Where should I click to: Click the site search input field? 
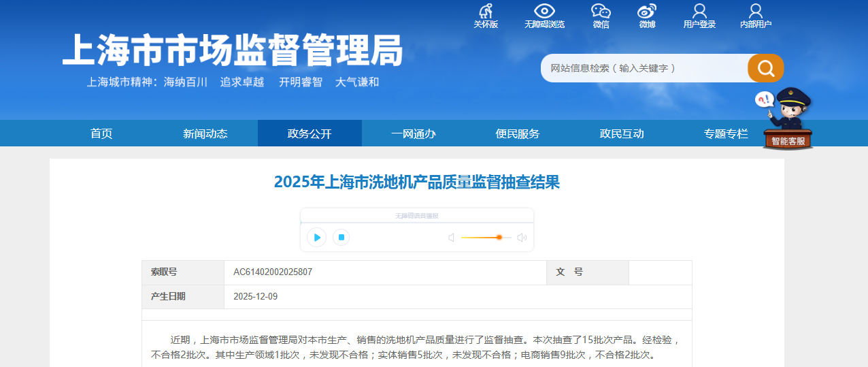(643, 68)
